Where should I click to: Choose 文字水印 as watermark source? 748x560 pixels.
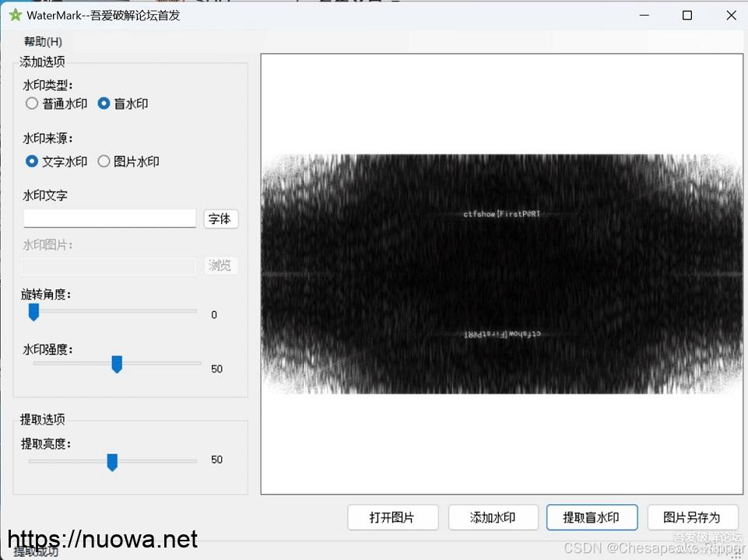[x=32, y=162]
